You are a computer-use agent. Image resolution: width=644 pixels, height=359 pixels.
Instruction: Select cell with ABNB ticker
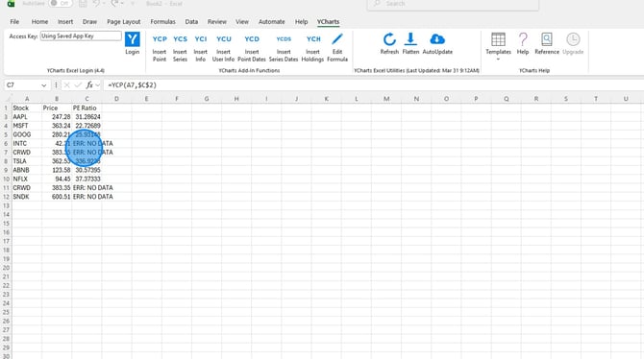coord(27,170)
